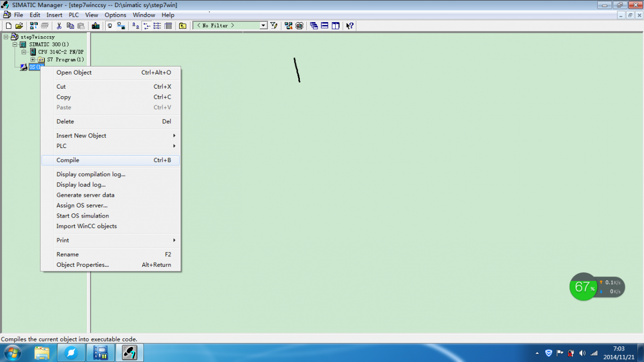The height and width of the screenshot is (362, 644).
Task: Open the File menu
Action: coord(19,15)
